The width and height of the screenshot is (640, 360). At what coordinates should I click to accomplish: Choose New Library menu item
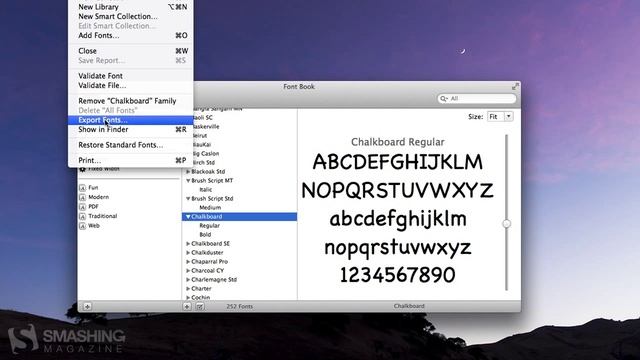(131, 7)
